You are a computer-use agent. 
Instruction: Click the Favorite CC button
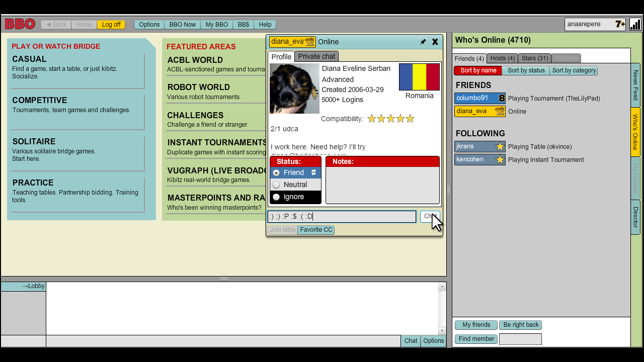coord(316,230)
